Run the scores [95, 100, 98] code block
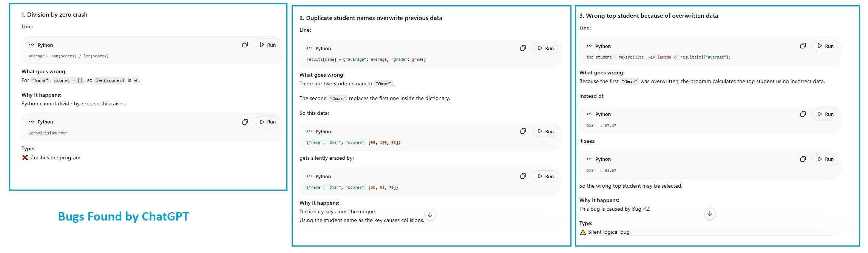The image size is (868, 253). click(x=545, y=131)
